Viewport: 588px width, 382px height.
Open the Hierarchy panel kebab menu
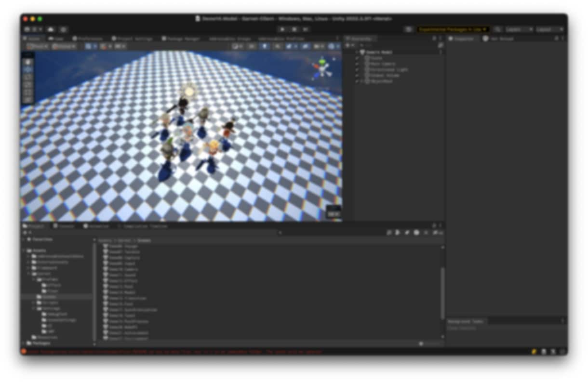pos(440,39)
